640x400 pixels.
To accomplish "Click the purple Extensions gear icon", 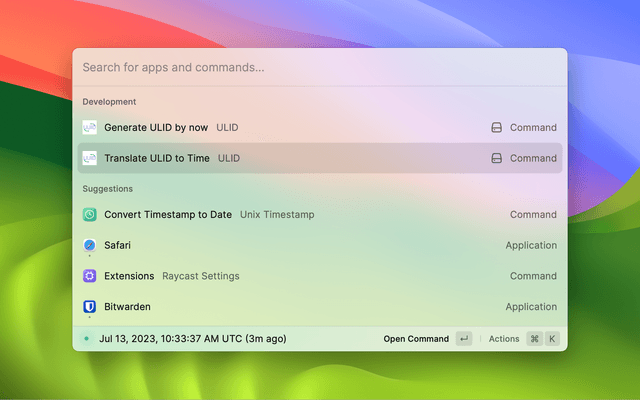I will 89,276.
